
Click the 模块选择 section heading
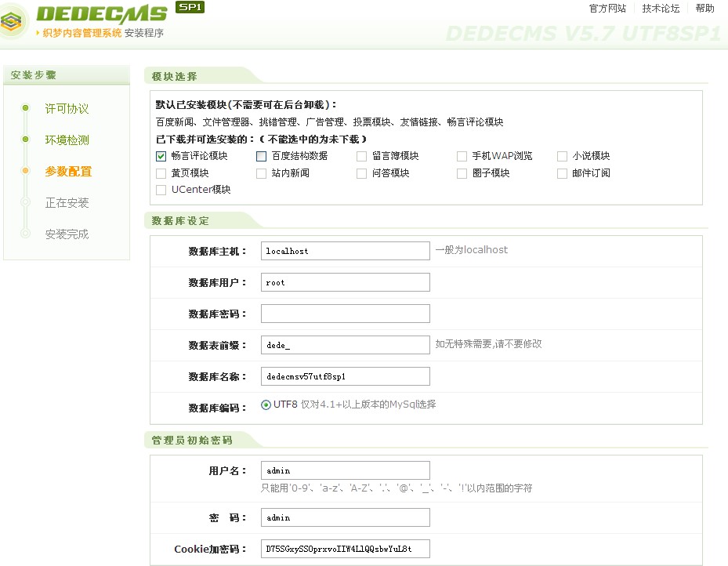(174, 77)
